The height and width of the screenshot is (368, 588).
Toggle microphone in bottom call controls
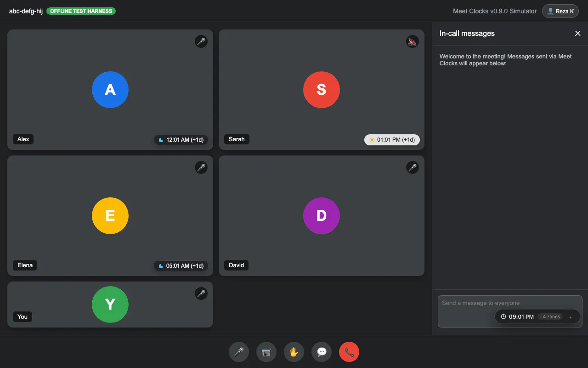(x=239, y=352)
